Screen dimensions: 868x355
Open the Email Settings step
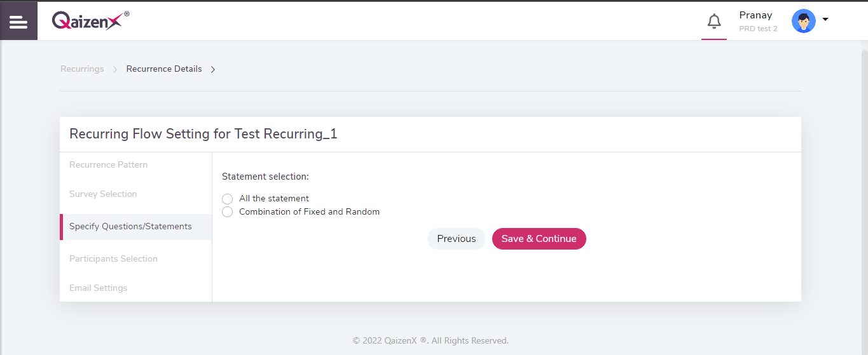pos(98,288)
